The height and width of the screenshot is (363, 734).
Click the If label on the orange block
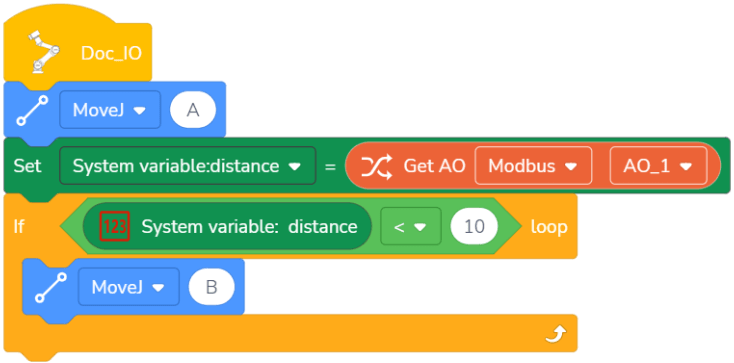pos(19,227)
